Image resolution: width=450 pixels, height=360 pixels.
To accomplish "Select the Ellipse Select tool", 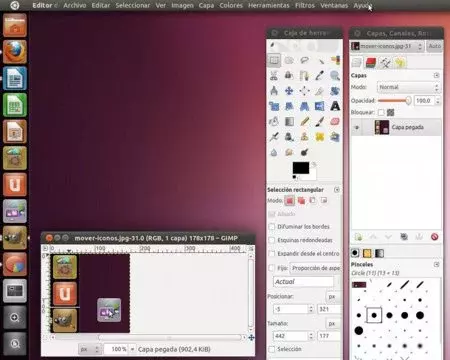I will (289, 60).
